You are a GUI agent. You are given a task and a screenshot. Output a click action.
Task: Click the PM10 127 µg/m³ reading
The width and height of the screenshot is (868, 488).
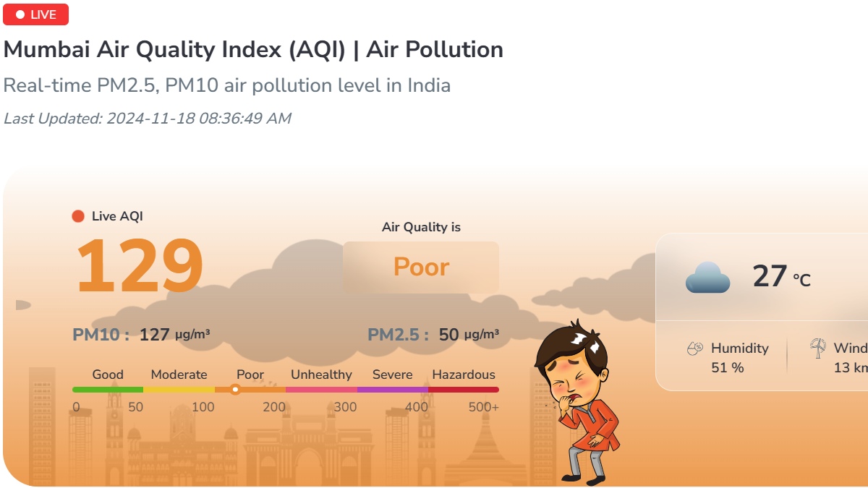[x=141, y=335]
